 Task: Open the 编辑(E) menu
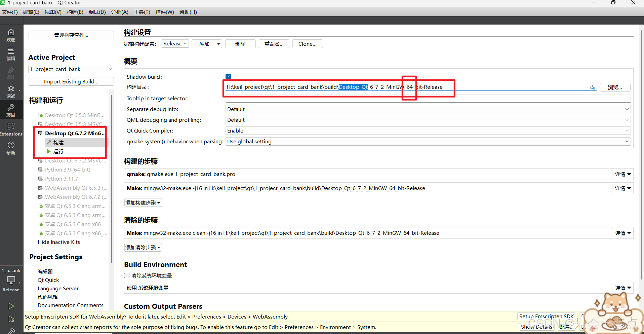click(x=31, y=12)
